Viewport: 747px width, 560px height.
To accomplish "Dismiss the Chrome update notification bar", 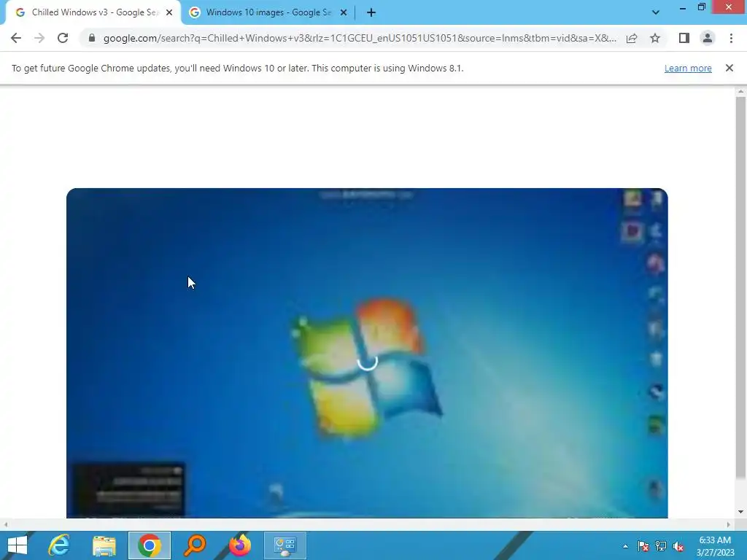I will [x=729, y=68].
